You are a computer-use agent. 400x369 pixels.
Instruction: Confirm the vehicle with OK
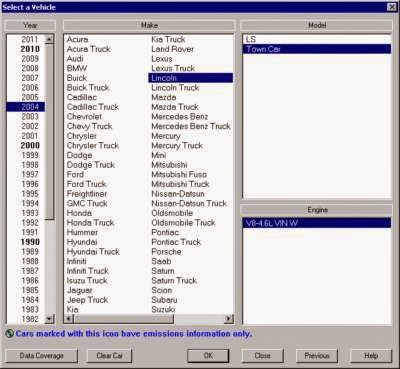[208, 356]
